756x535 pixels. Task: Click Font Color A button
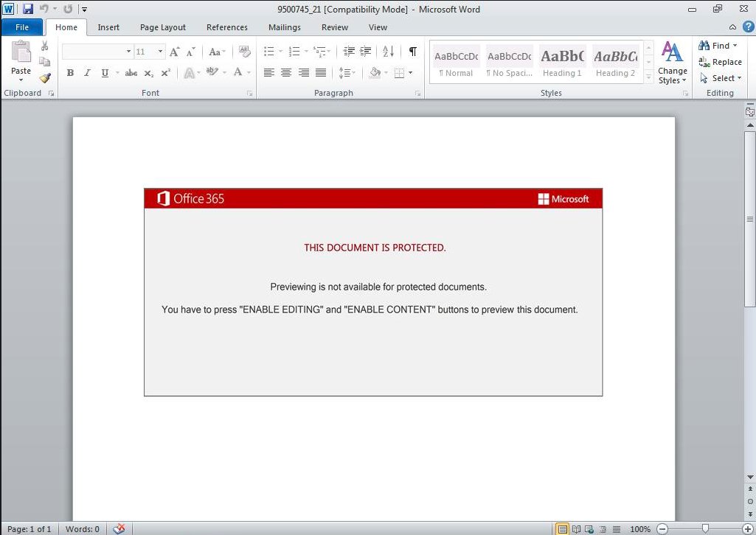(237, 72)
